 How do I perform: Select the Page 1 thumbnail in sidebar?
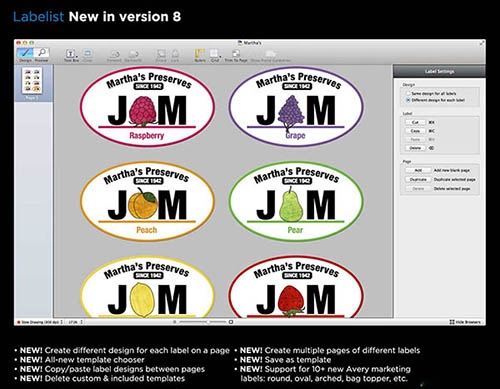pyautogui.click(x=32, y=81)
